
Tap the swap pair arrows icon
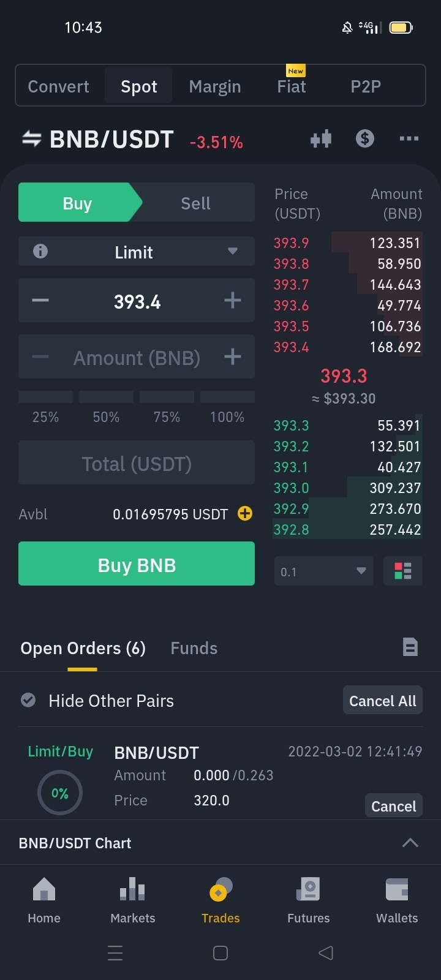click(32, 139)
